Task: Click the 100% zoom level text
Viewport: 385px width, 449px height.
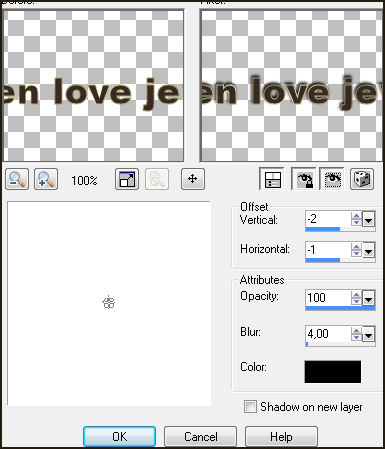Action: [84, 181]
